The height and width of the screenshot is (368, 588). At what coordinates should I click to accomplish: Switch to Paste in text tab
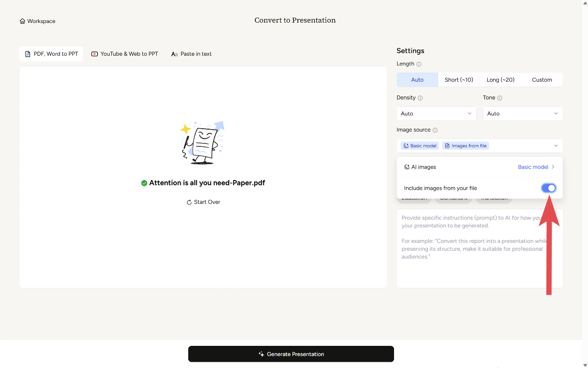click(191, 54)
